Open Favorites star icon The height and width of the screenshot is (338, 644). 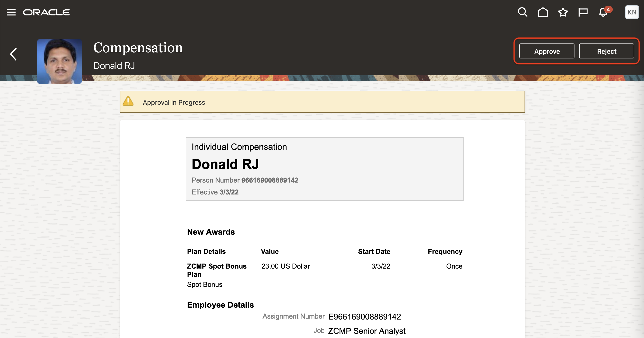pyautogui.click(x=563, y=12)
